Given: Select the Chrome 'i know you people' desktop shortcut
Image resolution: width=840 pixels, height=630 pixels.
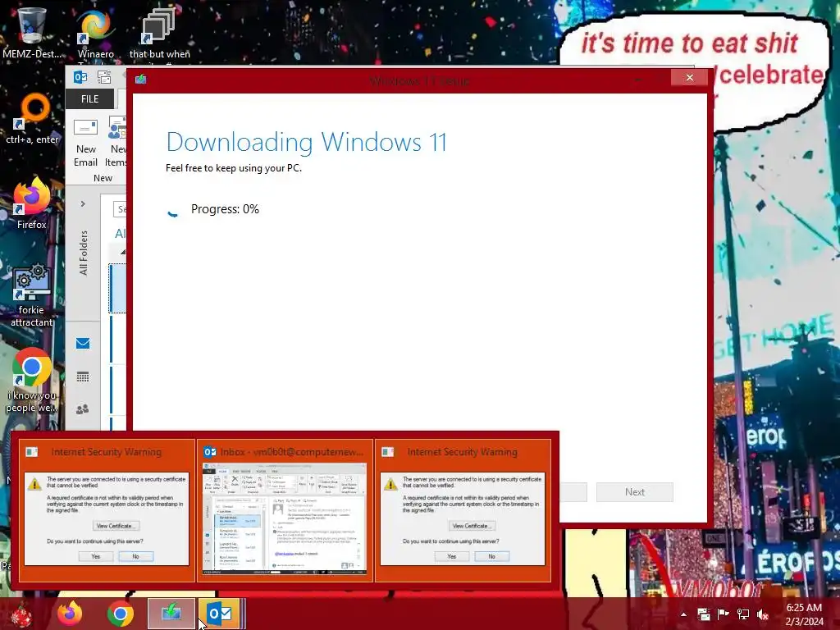Looking at the screenshot, I should [32, 381].
